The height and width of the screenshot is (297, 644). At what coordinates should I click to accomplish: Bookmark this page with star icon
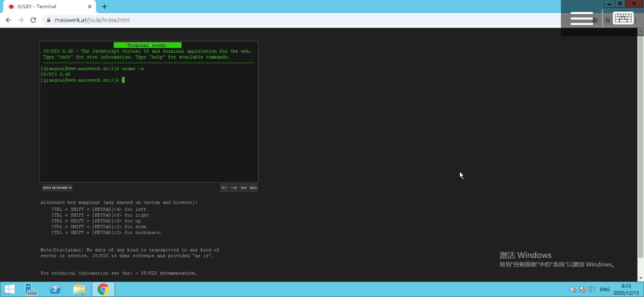click(608, 20)
